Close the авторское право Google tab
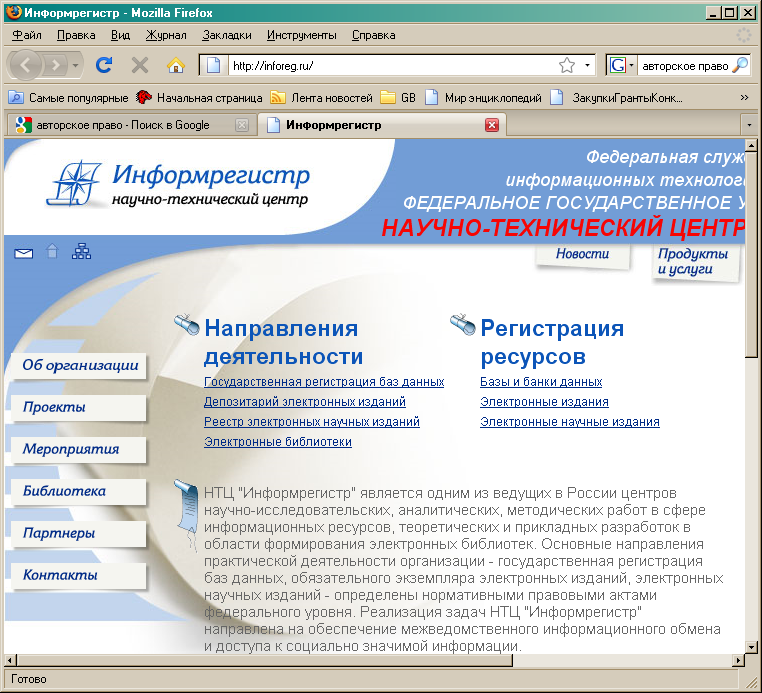This screenshot has width=762, height=693. click(x=242, y=125)
